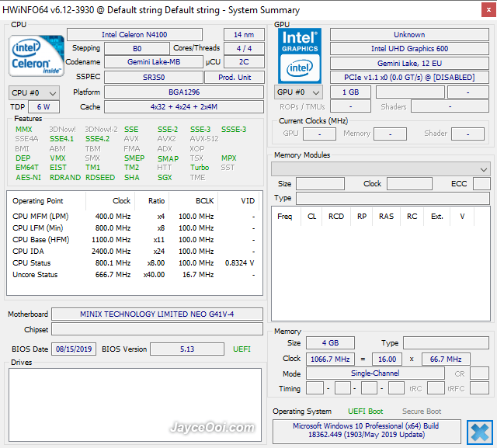This screenshot has height=448, width=497.
Task: Click the Cores/Threads value 4 / 4
Action: click(x=244, y=48)
